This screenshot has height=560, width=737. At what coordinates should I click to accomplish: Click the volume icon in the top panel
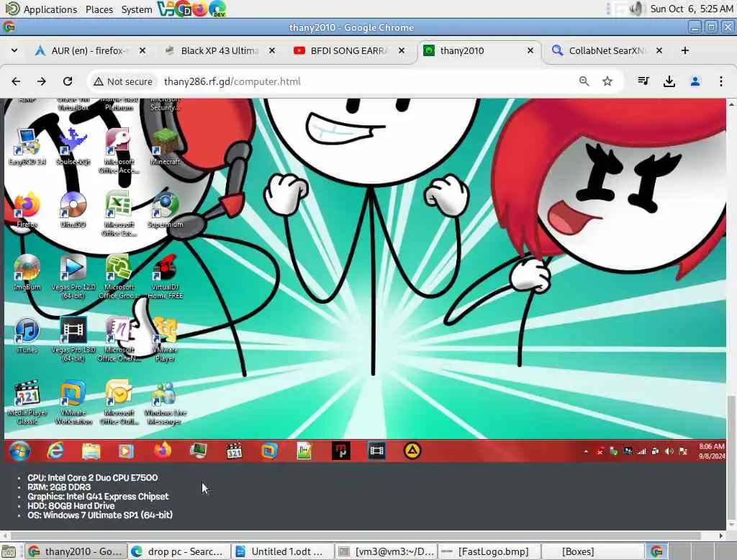pyautogui.click(x=636, y=9)
